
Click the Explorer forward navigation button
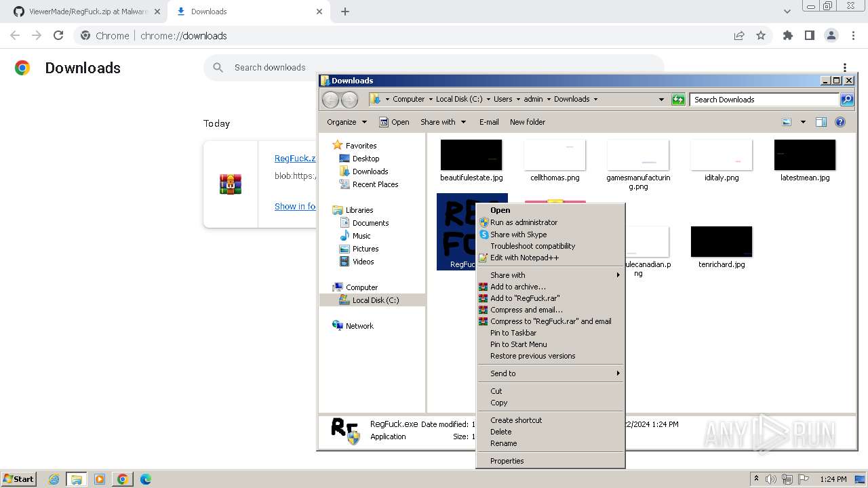[349, 100]
